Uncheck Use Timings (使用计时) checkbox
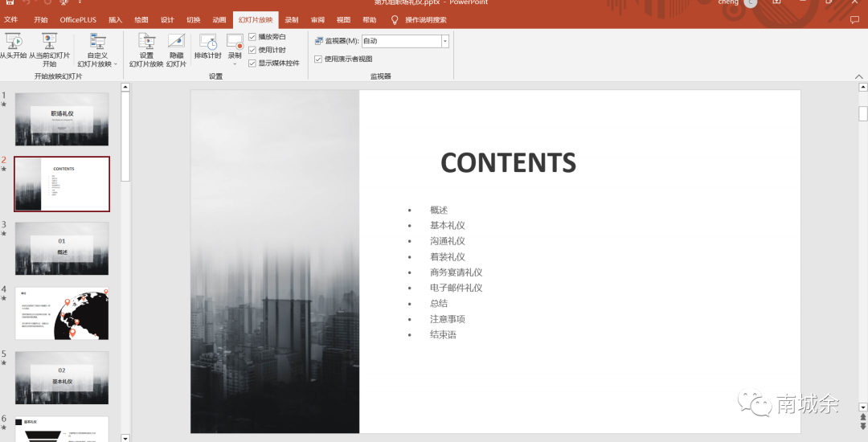The height and width of the screenshot is (442, 868). tap(252, 50)
